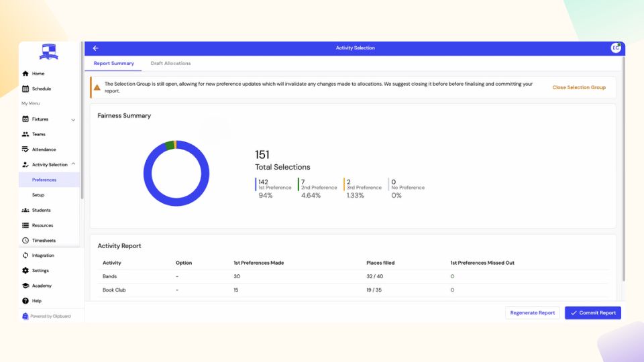Image resolution: width=644 pixels, height=362 pixels.
Task: Click the Attendance checklist icon
Action: (25, 149)
